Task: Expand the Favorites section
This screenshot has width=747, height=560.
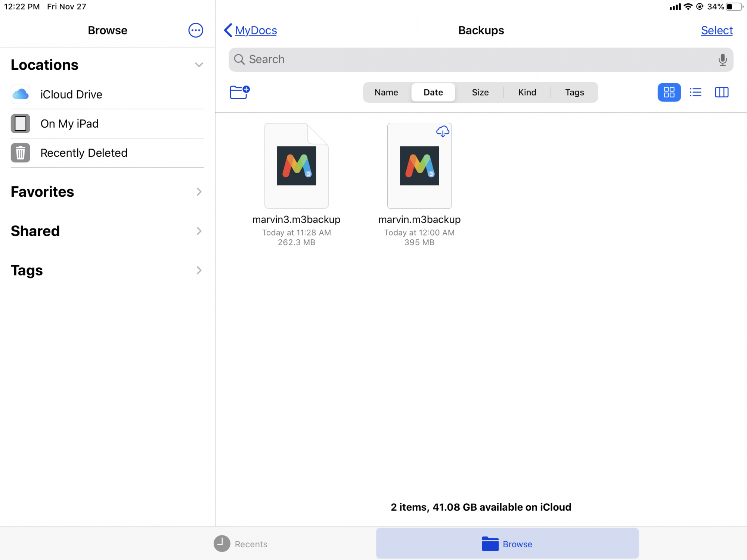Action: coord(199,192)
